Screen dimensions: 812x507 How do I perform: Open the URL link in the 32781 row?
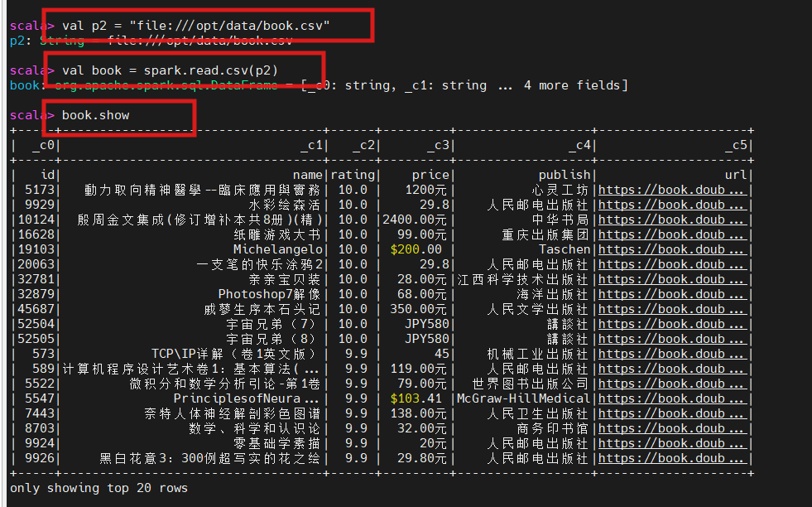tap(671, 280)
